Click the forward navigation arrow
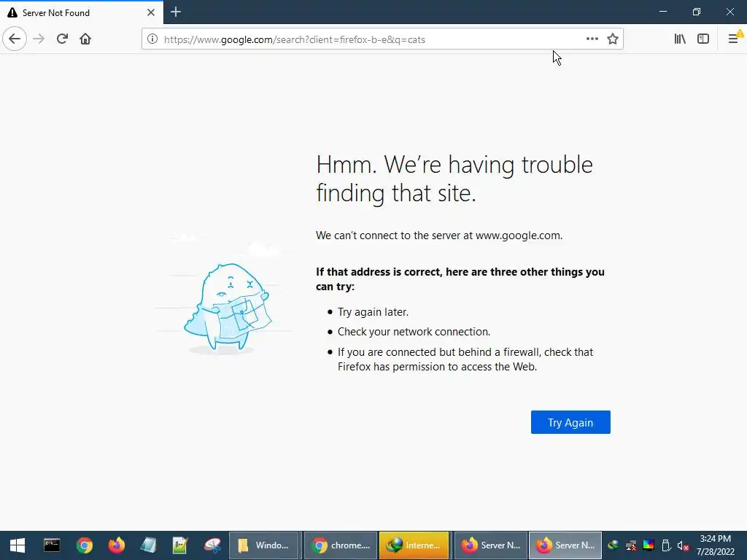The width and height of the screenshot is (747, 560). click(39, 39)
